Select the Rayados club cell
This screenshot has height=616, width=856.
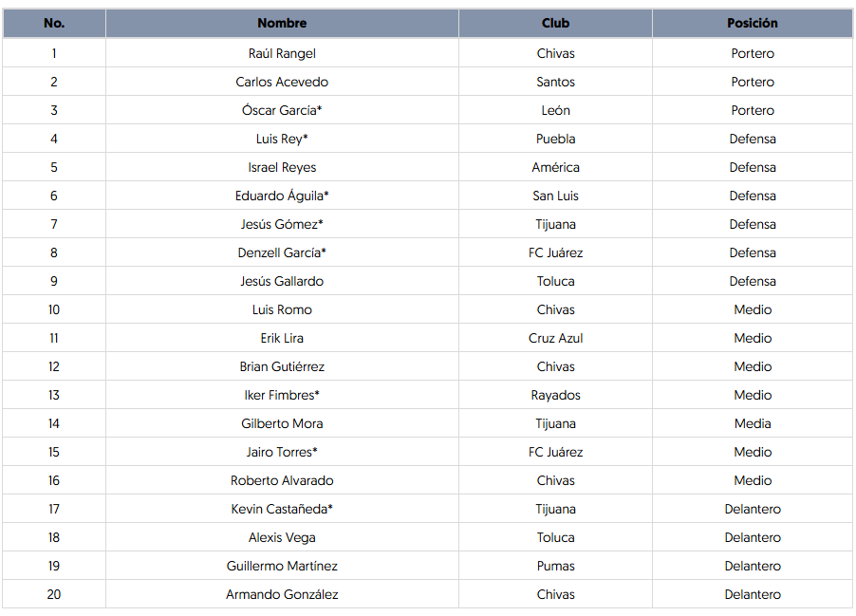pyautogui.click(x=555, y=395)
